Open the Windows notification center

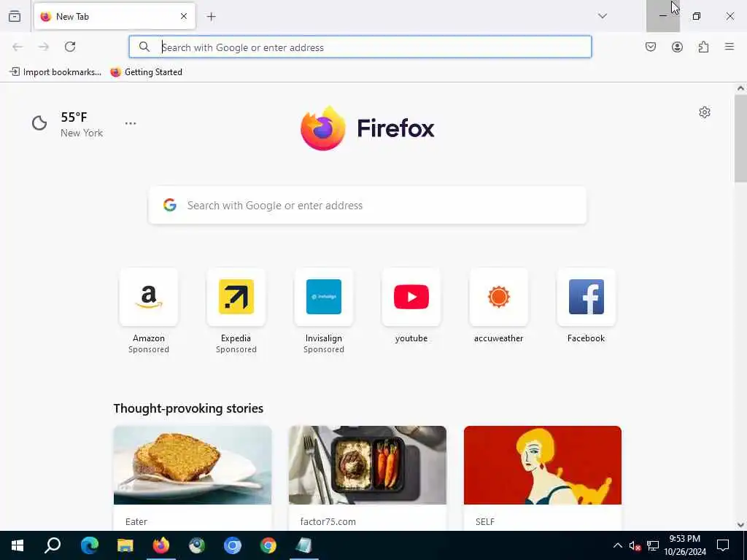[x=723, y=545]
